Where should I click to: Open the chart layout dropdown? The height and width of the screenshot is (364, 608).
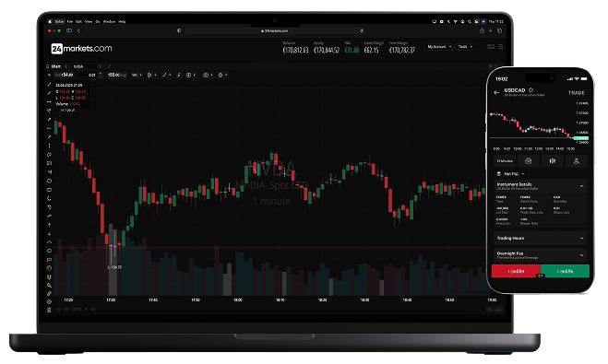[191, 75]
